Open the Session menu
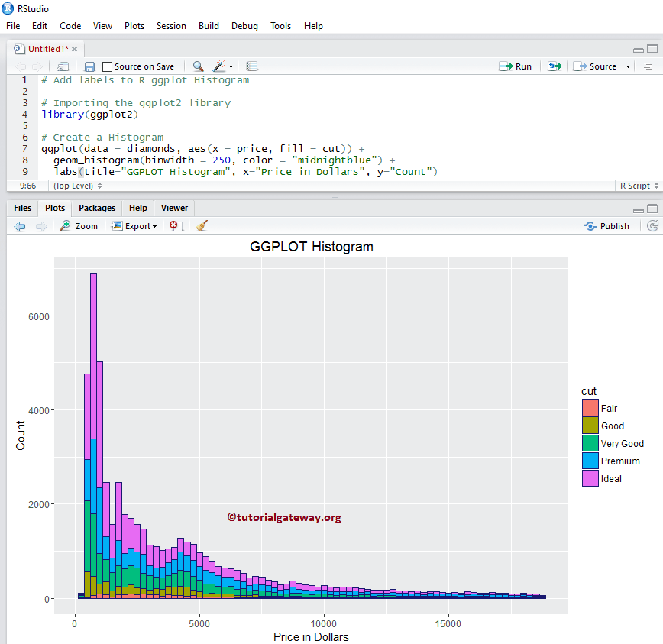Viewport: 663px width, 644px height. click(171, 25)
